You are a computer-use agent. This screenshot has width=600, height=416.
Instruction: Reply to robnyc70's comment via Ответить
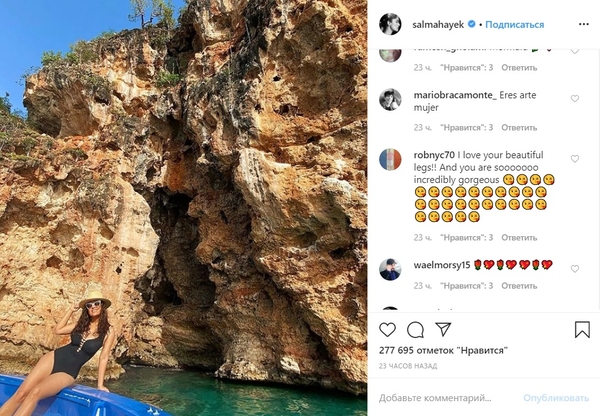coord(519,238)
